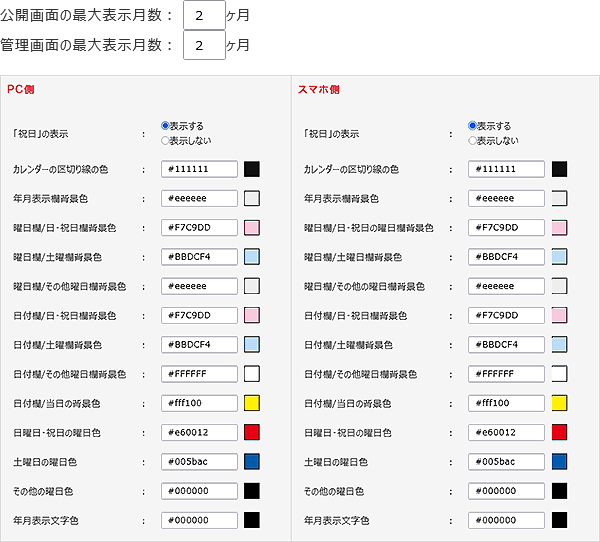Select '表示しない' radio in スマホ側 panel

[473, 141]
